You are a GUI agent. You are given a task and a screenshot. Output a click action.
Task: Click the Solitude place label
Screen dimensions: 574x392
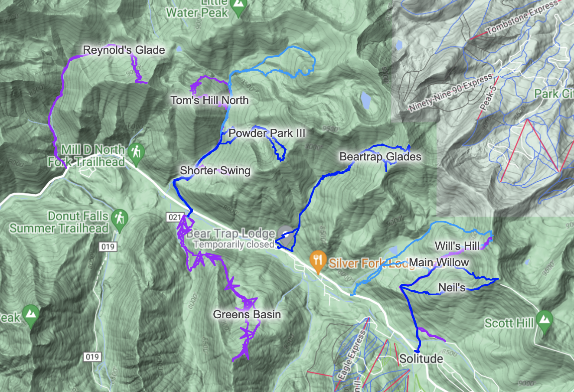[x=421, y=359]
